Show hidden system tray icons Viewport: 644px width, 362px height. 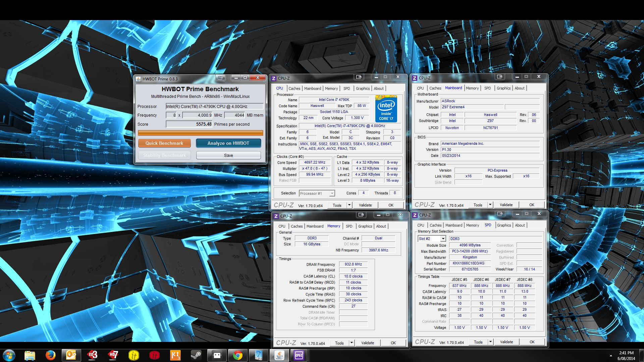(x=611, y=355)
